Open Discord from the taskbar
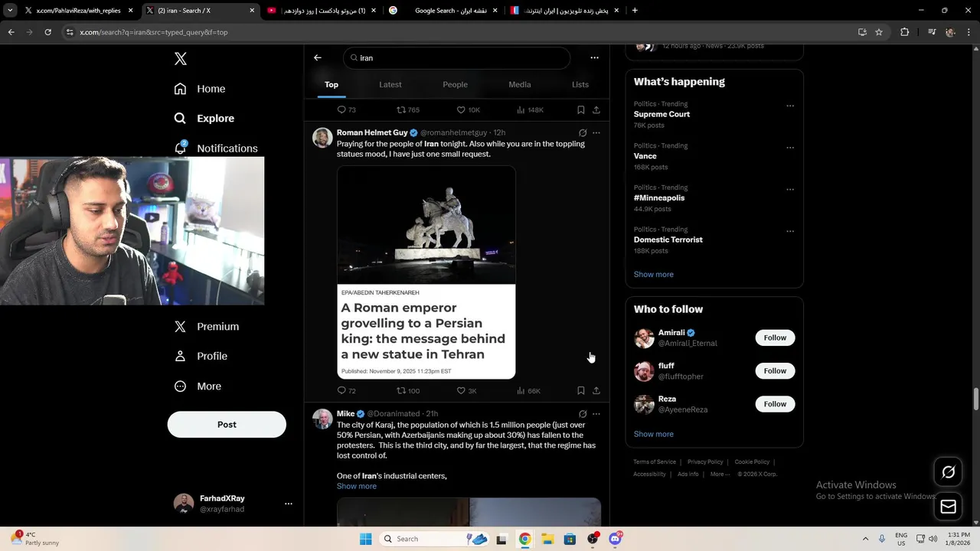The height and width of the screenshot is (551, 980). click(x=616, y=539)
